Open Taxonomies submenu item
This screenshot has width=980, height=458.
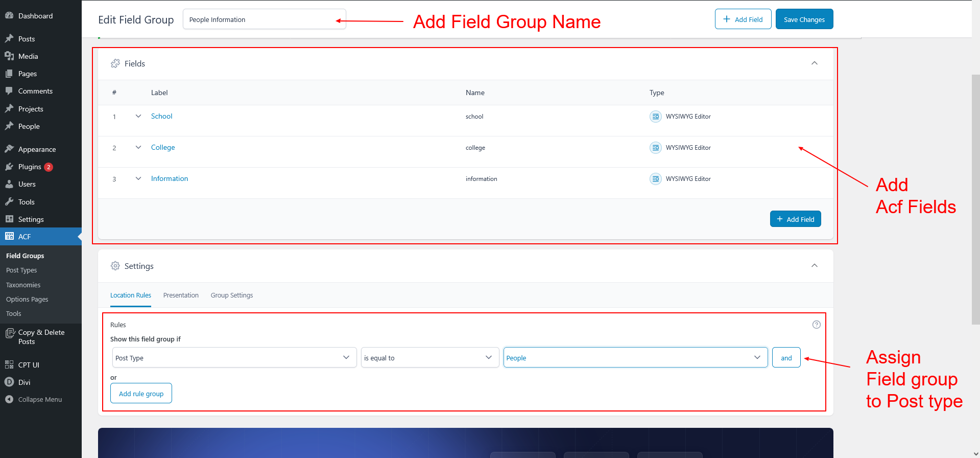pyautogui.click(x=23, y=285)
